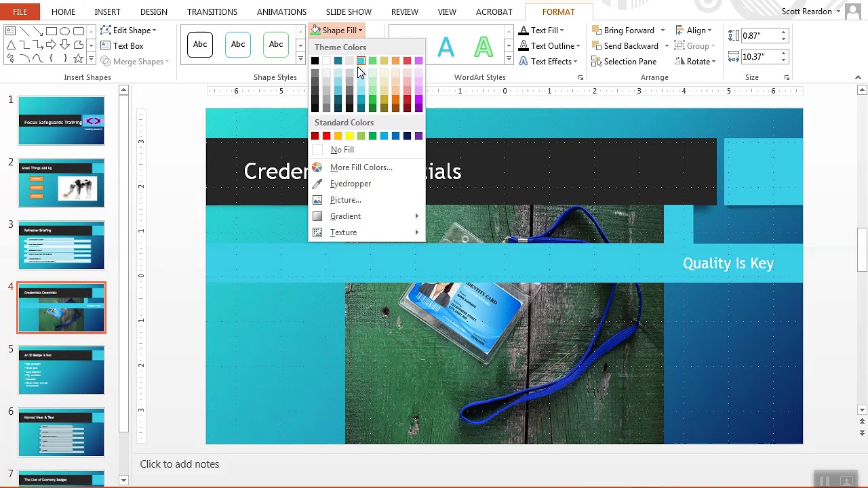The width and height of the screenshot is (868, 488).
Task: Select the straight arrow line shape
Action: click(38, 31)
